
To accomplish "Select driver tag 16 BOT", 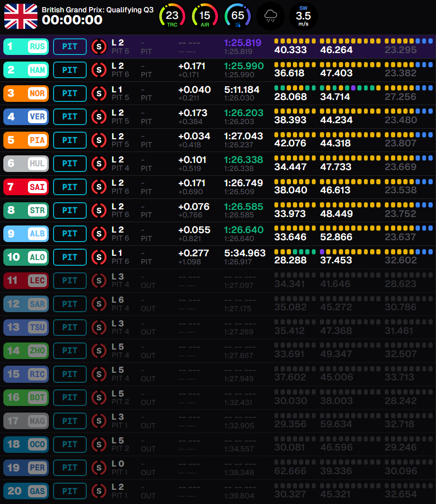I will 26,397.
